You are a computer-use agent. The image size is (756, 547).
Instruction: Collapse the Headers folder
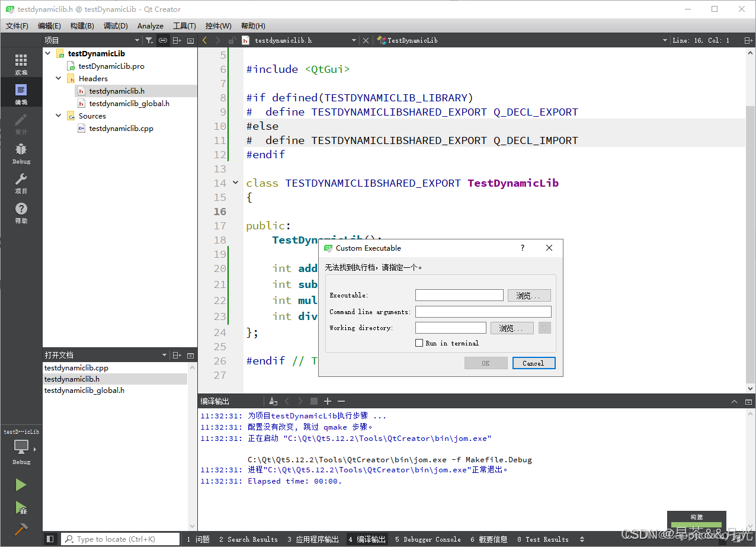click(58, 78)
